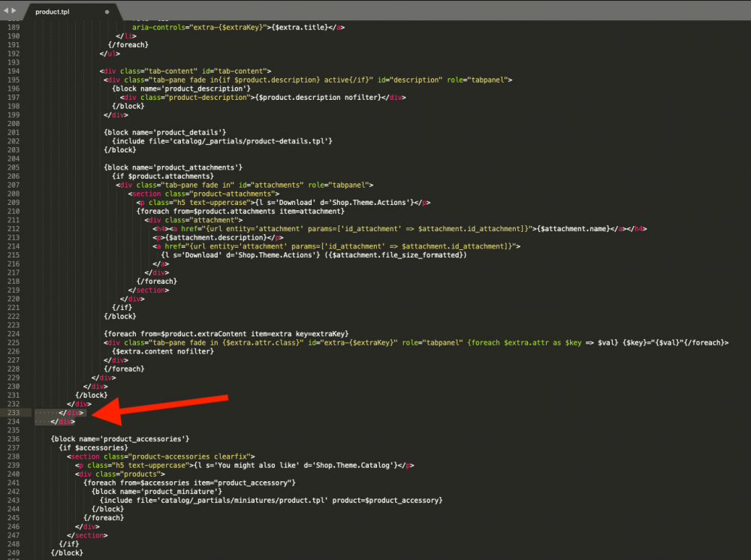Click the block name='product_attachments' line
The height and width of the screenshot is (560, 751).
(173, 167)
